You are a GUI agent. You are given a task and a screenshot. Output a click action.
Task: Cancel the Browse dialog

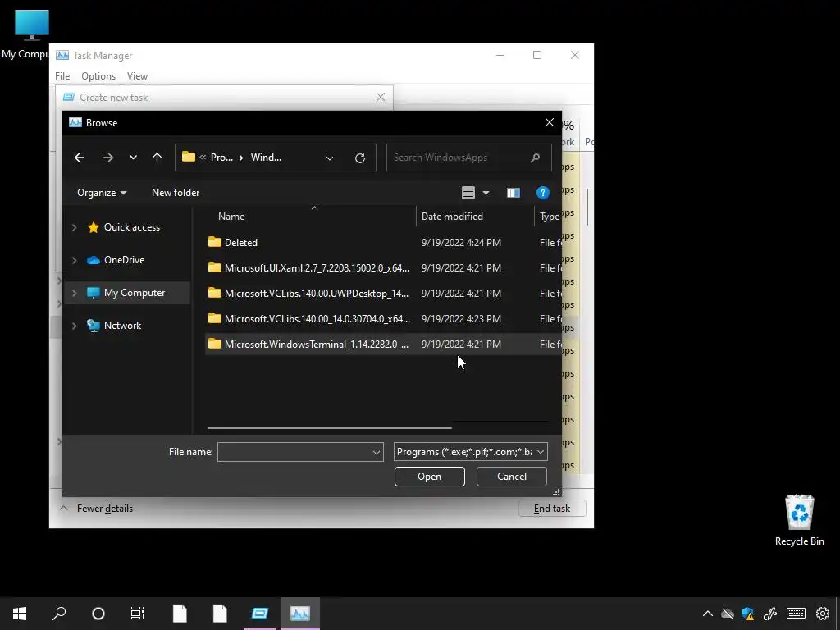(x=512, y=477)
